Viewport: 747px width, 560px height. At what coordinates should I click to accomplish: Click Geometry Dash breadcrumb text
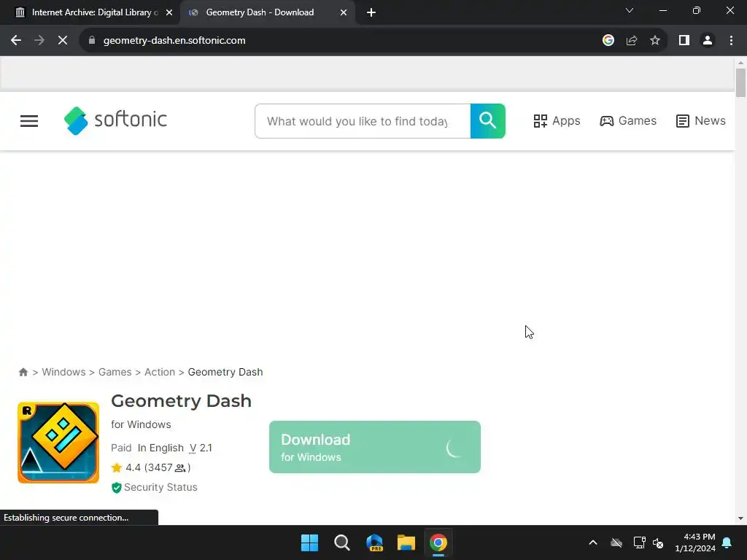(225, 372)
